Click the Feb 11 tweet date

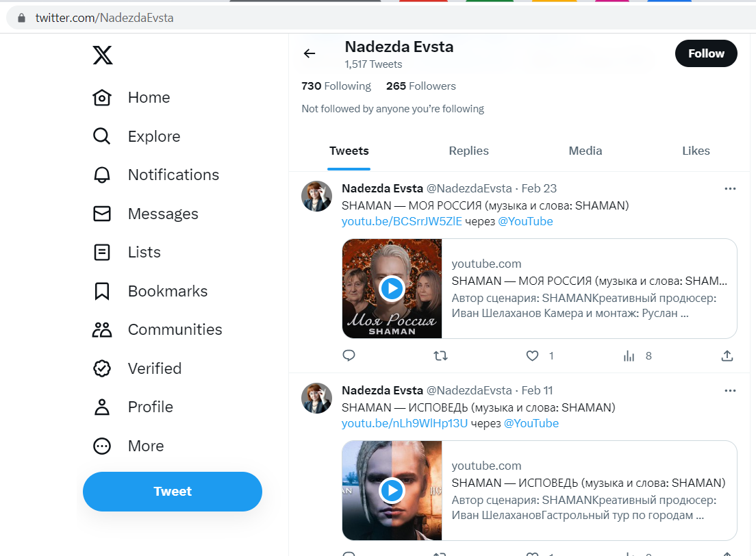coord(537,390)
